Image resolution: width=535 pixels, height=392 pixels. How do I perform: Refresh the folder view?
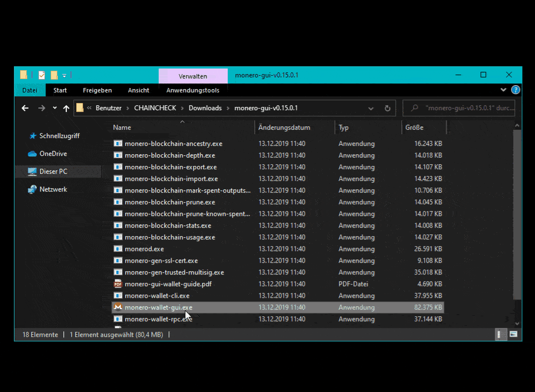click(x=387, y=108)
